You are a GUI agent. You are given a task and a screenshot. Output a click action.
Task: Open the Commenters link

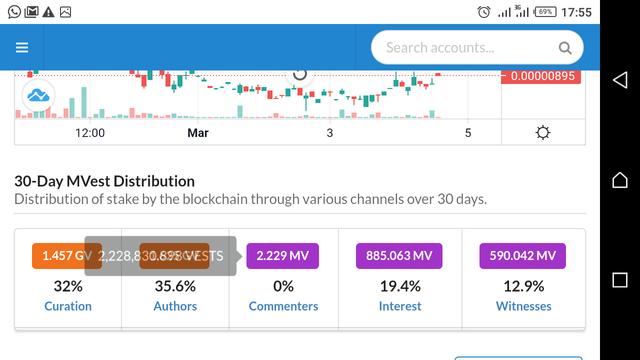[x=283, y=306]
